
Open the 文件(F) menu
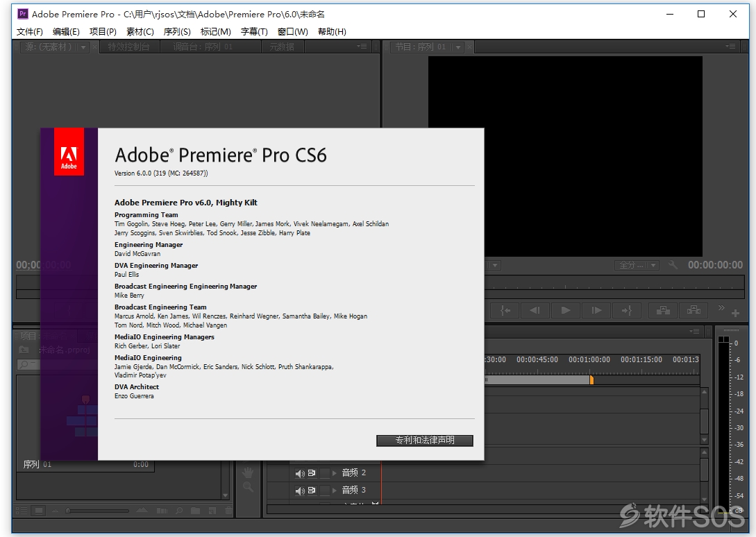click(29, 32)
